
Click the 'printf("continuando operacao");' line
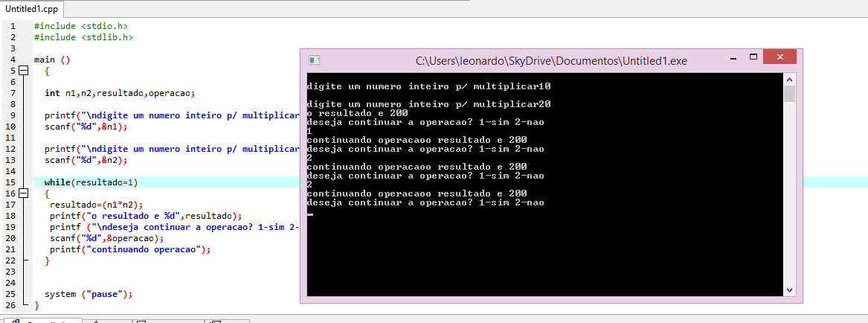131,249
